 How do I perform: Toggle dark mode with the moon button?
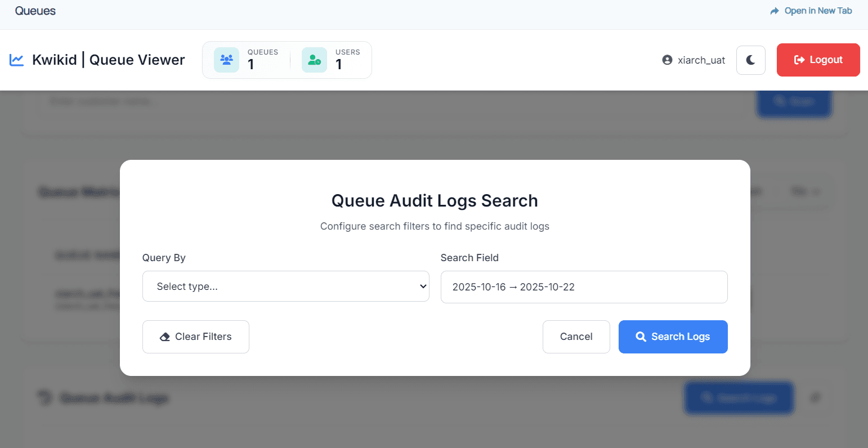click(750, 60)
